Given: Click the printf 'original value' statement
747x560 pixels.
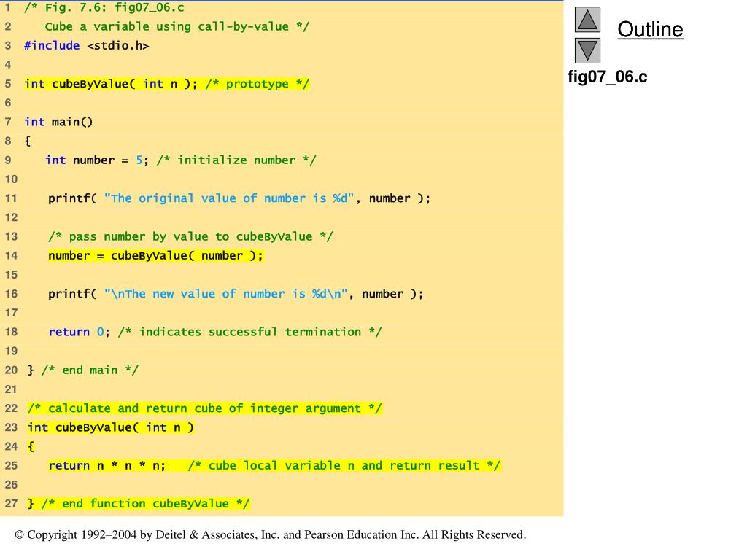Looking at the screenshot, I should 239,198.
